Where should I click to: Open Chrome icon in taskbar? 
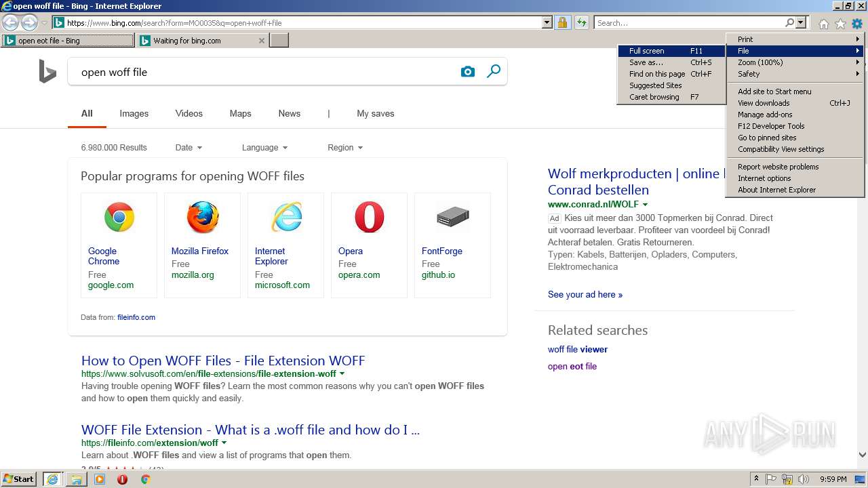click(x=145, y=479)
